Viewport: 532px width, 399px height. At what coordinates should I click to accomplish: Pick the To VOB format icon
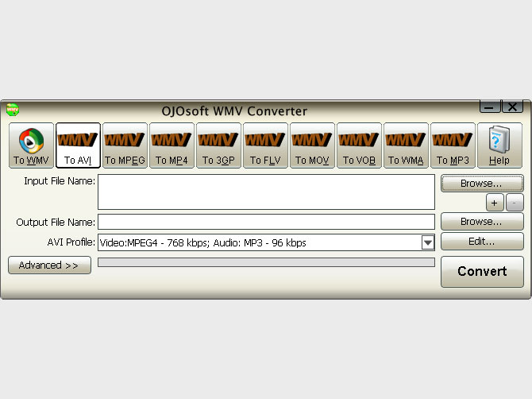359,145
